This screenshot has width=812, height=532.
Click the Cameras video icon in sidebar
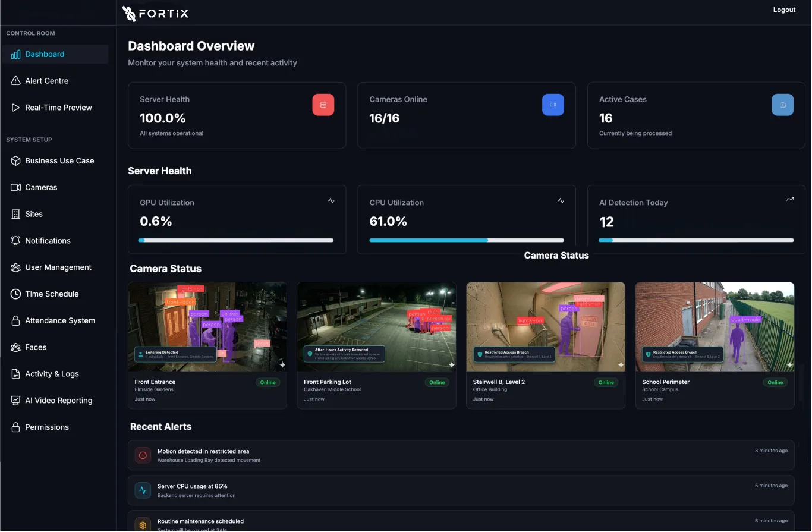[15, 187]
